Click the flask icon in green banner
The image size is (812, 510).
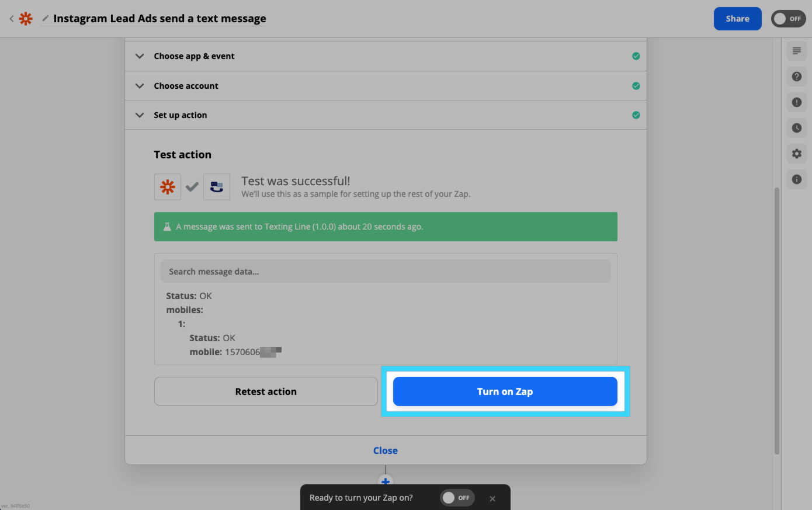[x=167, y=227]
